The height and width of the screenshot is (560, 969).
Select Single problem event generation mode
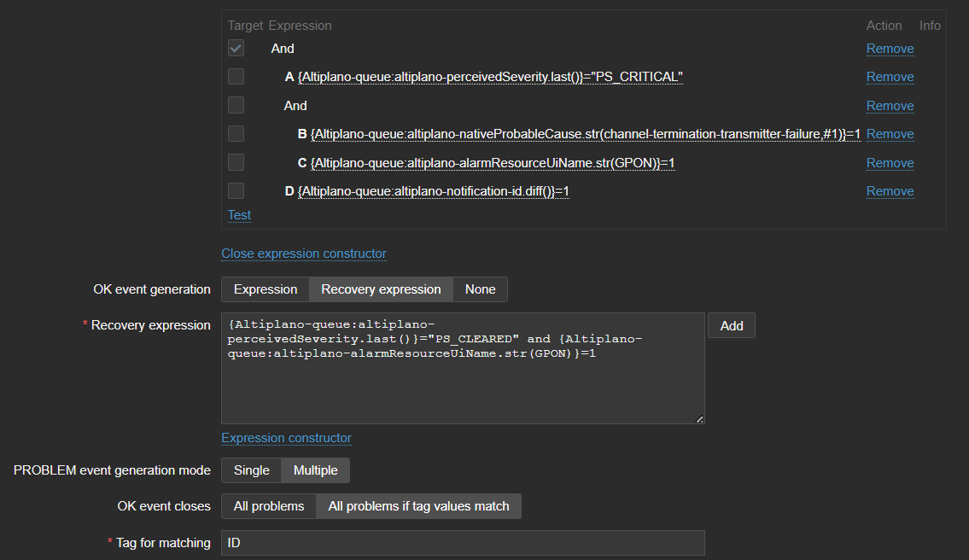(251, 470)
